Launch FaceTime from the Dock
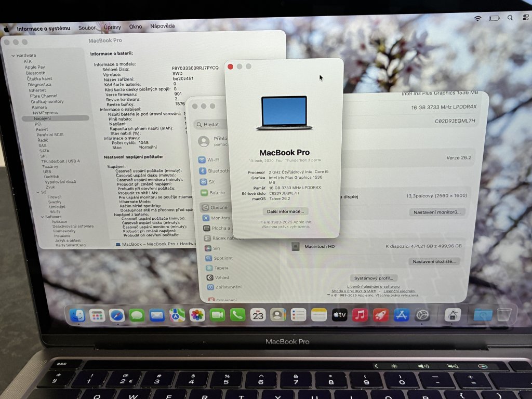This screenshot has height=399, width=532. [x=217, y=315]
